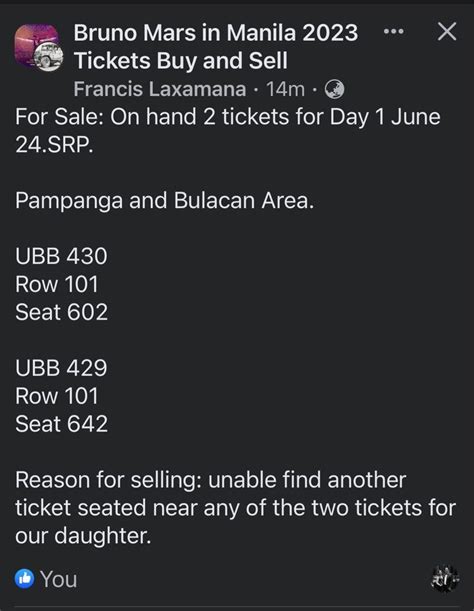Open the small round poster profile picture
The image size is (474, 611).
coord(48,57)
